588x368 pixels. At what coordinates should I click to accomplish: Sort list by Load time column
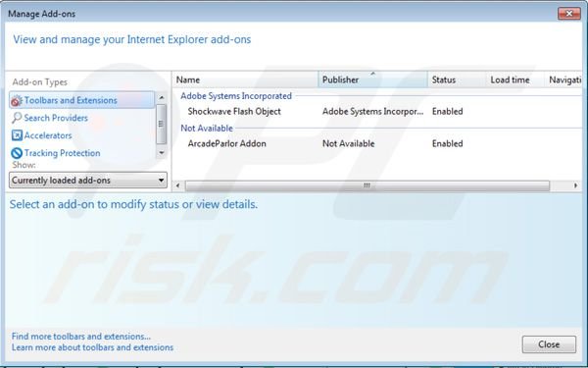[515, 79]
